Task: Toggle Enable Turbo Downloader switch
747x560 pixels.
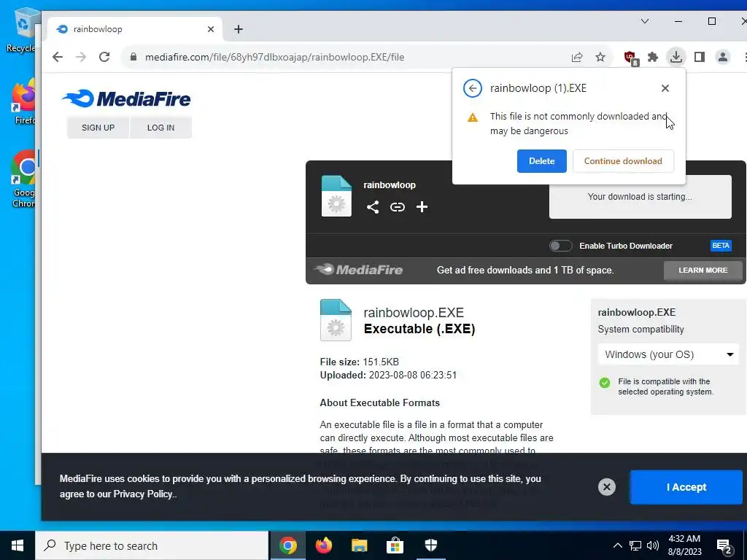Action: coord(561,246)
